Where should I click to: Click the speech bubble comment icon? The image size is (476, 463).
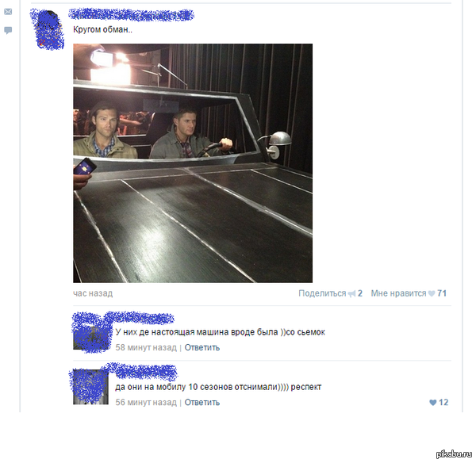[x=8, y=30]
